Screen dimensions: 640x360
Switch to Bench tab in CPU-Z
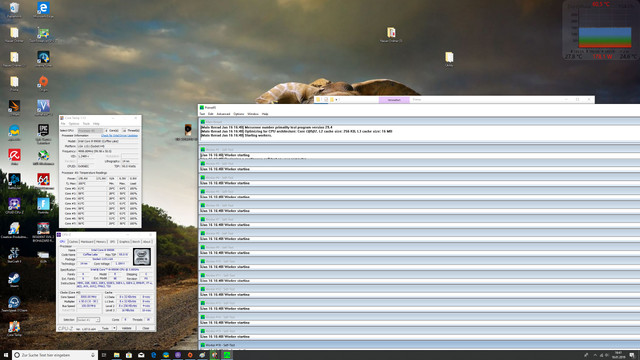pyautogui.click(x=136, y=242)
